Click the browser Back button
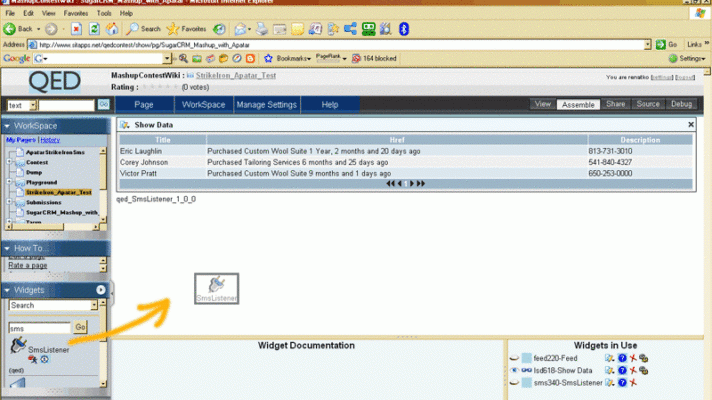The image size is (712, 400). [x=18, y=29]
